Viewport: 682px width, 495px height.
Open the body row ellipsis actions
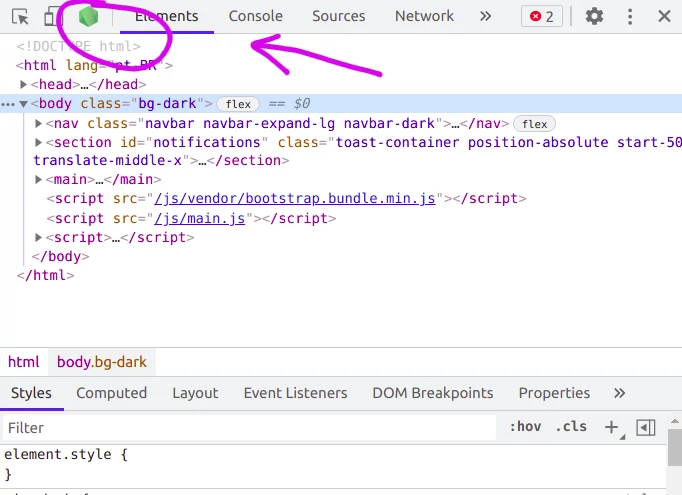tap(8, 104)
